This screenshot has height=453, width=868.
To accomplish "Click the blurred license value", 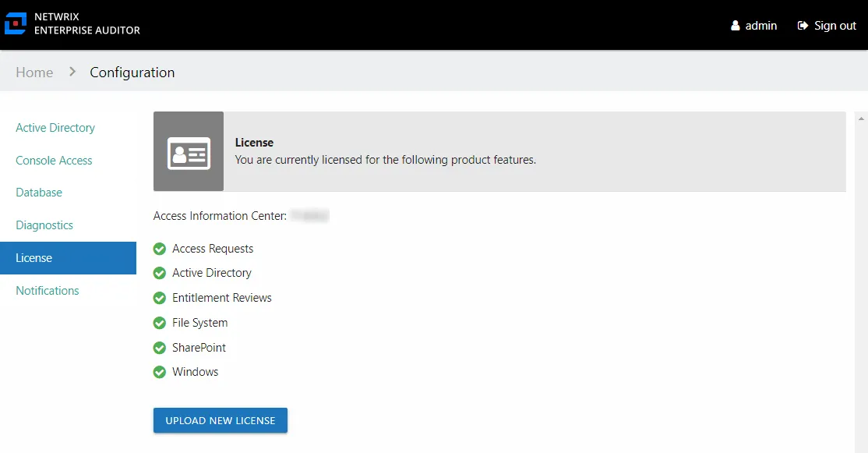I will click(x=310, y=215).
